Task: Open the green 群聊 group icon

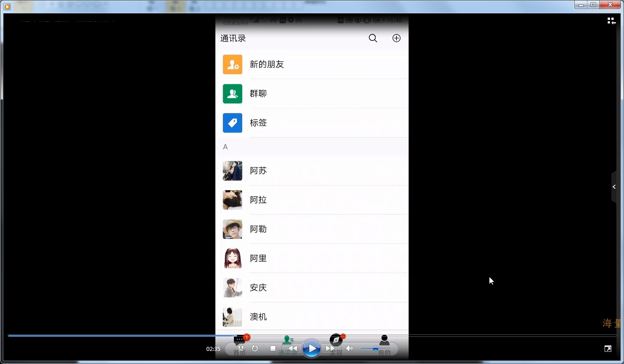Action: [233, 93]
